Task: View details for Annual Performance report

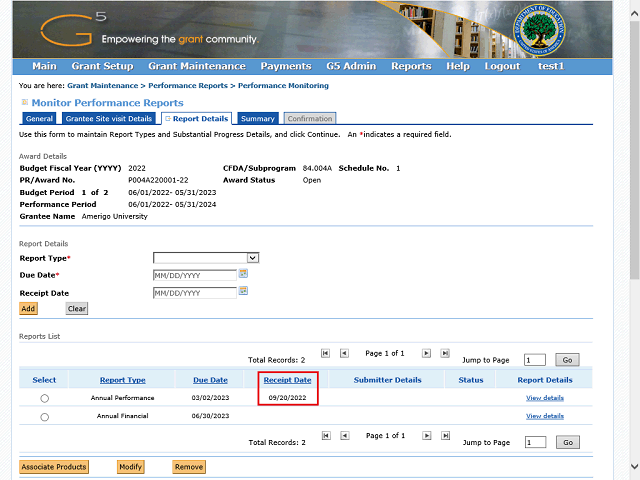Action: coord(544,398)
